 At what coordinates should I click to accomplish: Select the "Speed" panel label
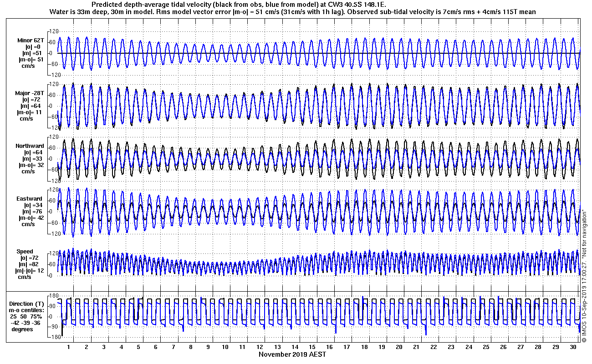click(25, 252)
